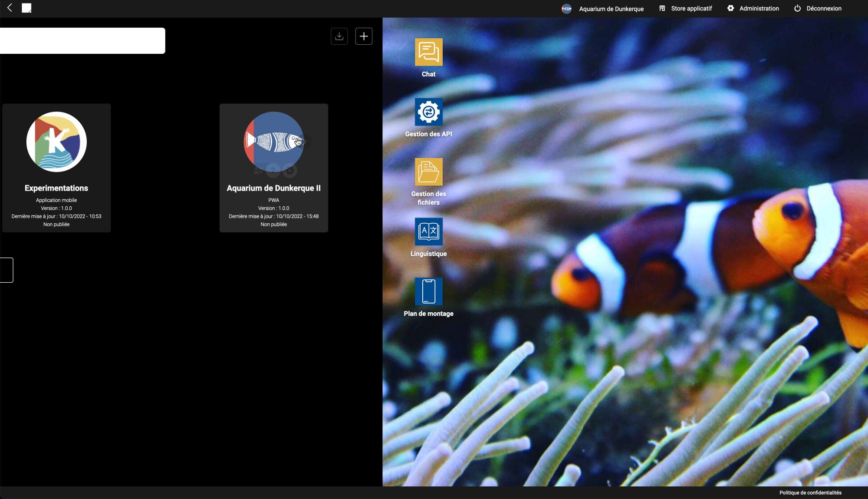
Task: Click the Experimentations app title
Action: point(56,188)
